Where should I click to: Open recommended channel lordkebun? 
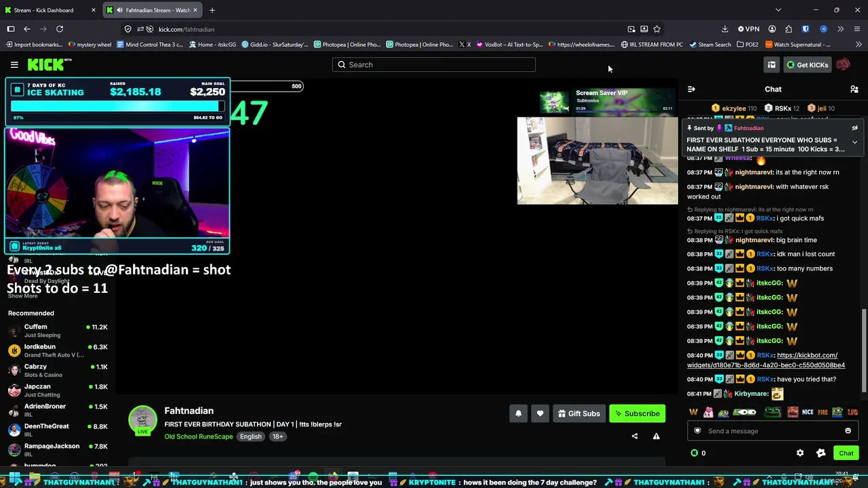[58, 350]
